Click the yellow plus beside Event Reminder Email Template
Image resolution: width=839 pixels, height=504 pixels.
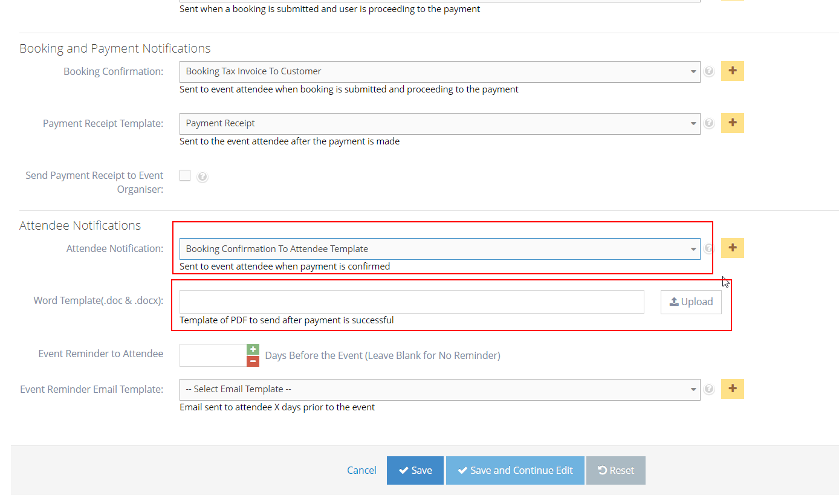(x=732, y=389)
